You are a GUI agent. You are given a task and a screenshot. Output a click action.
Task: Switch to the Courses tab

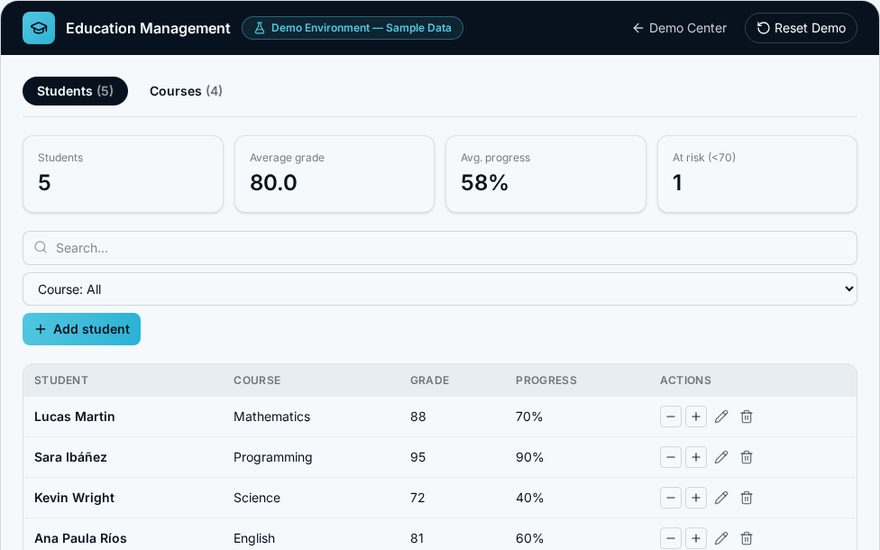(x=186, y=91)
